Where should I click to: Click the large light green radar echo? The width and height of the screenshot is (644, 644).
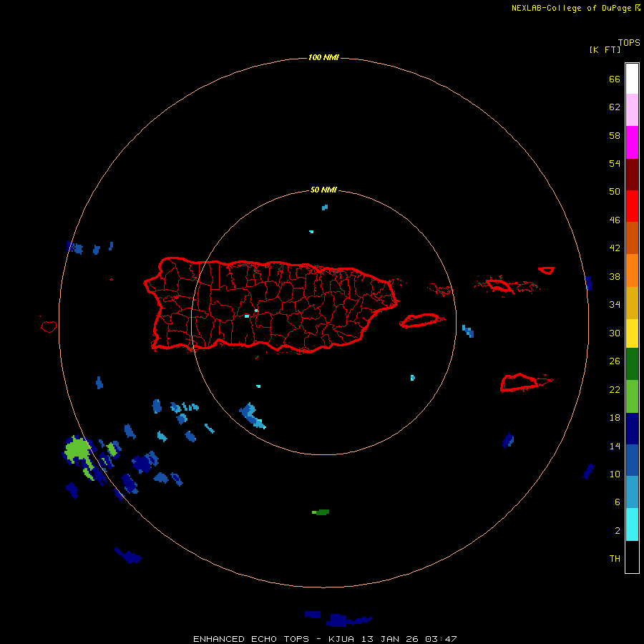77,449
